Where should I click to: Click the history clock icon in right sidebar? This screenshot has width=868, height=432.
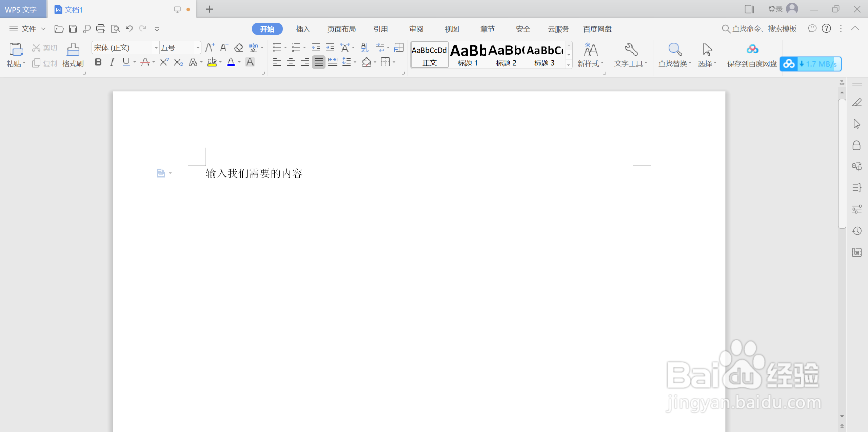tap(857, 231)
